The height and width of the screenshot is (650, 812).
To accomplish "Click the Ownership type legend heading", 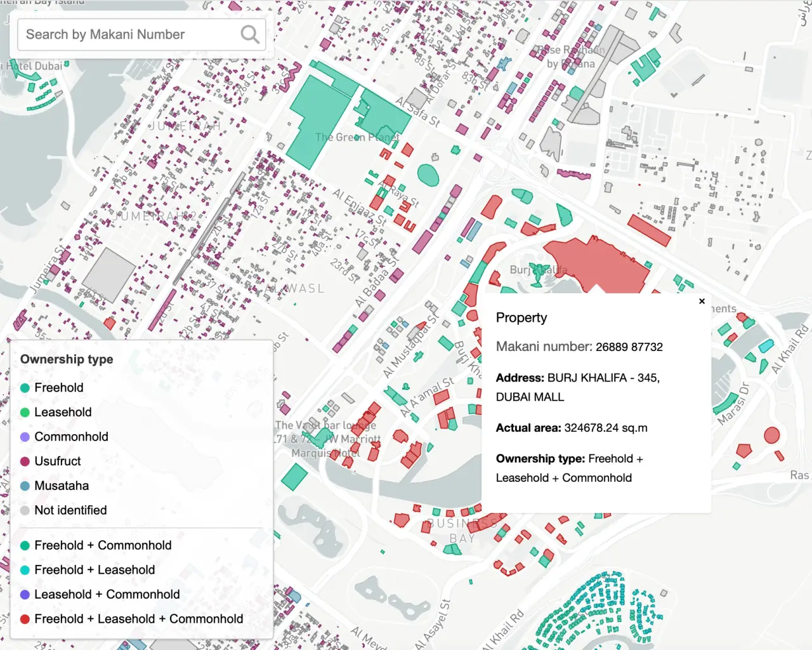I will [x=67, y=359].
